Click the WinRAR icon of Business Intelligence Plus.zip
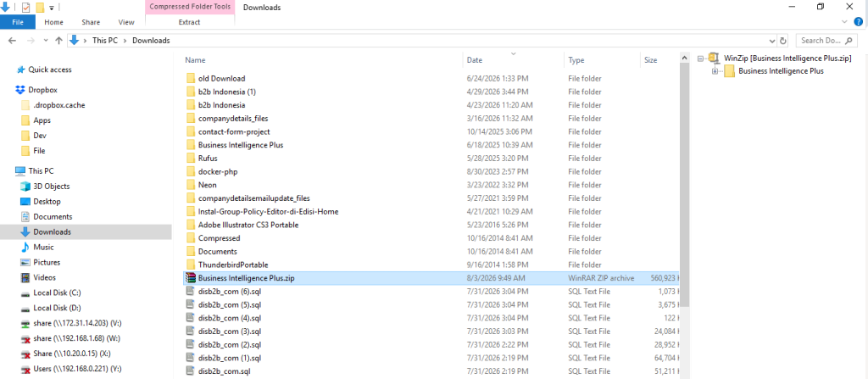 [x=191, y=278]
